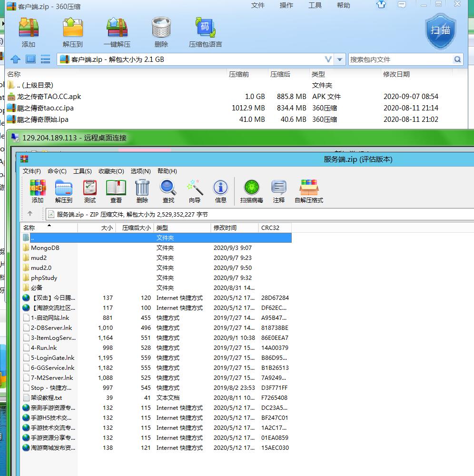
Task: Open the 工具 menu in 360 Zip
Action: pos(315,5)
